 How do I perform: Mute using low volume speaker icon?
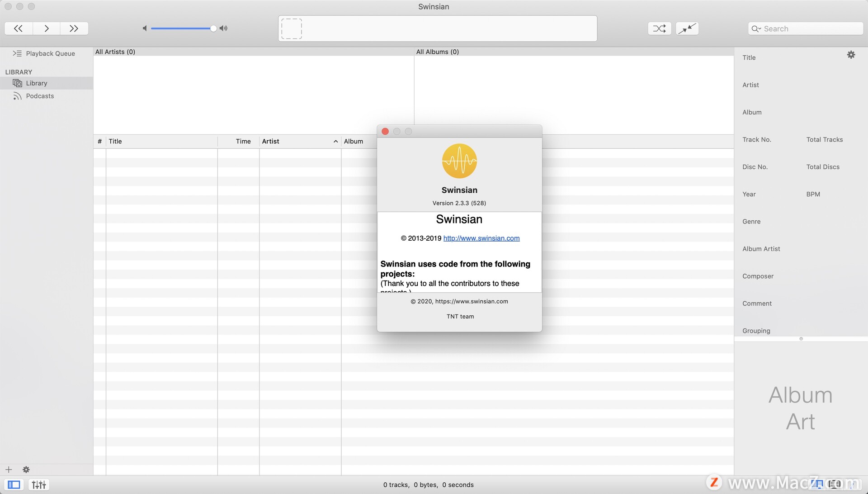click(x=145, y=28)
